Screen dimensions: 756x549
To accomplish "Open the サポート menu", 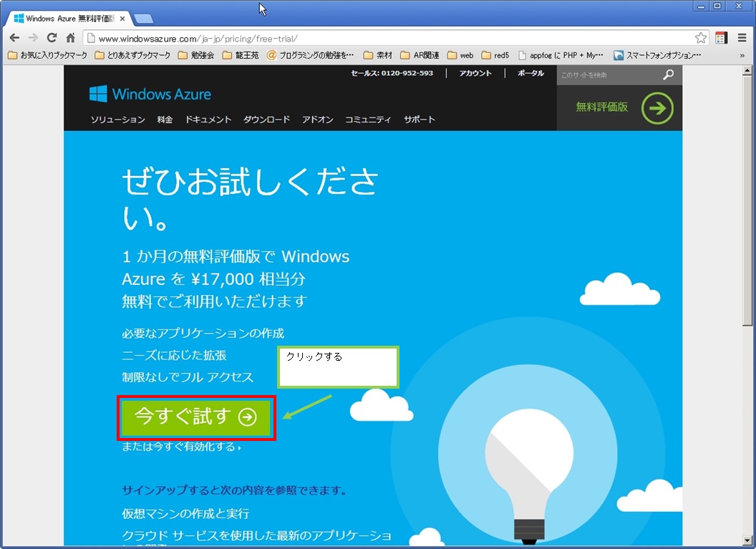I will pos(420,120).
